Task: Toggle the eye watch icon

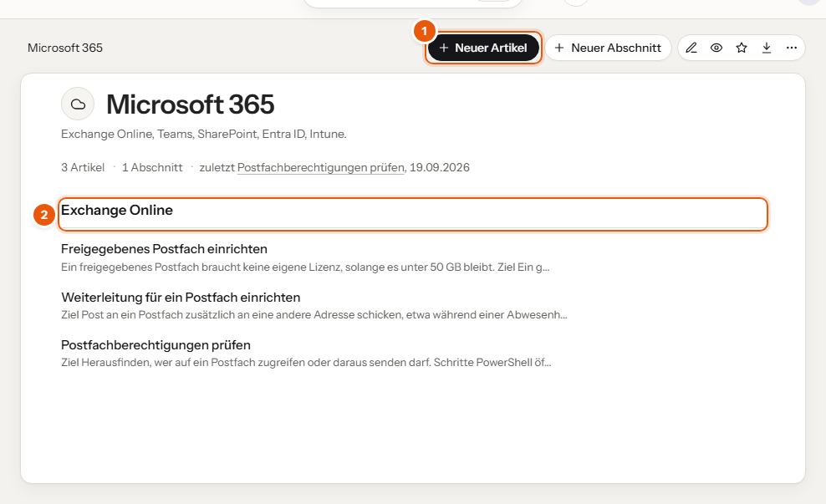Action: click(716, 48)
